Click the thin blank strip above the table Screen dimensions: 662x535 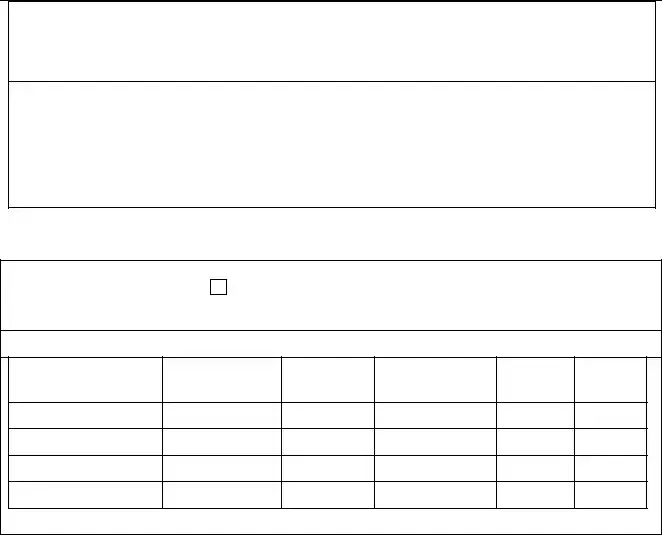click(331, 344)
